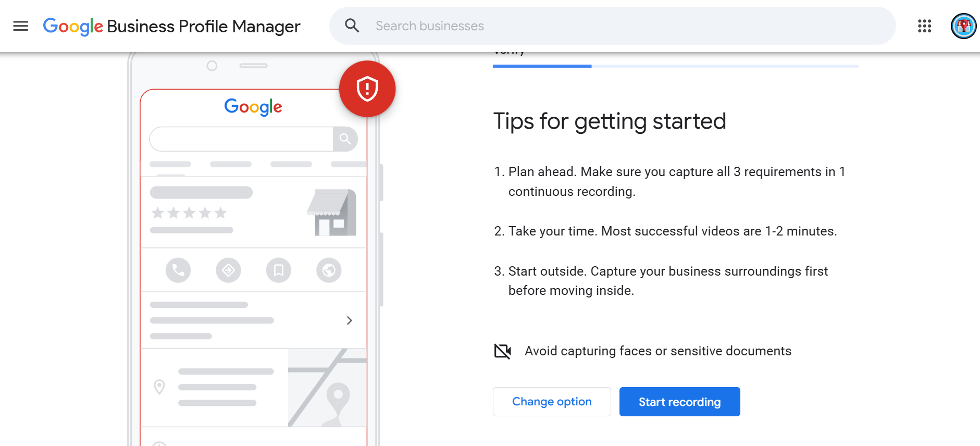Click the phone call icon in the illustration
The width and height of the screenshot is (980, 446).
coord(178,270)
